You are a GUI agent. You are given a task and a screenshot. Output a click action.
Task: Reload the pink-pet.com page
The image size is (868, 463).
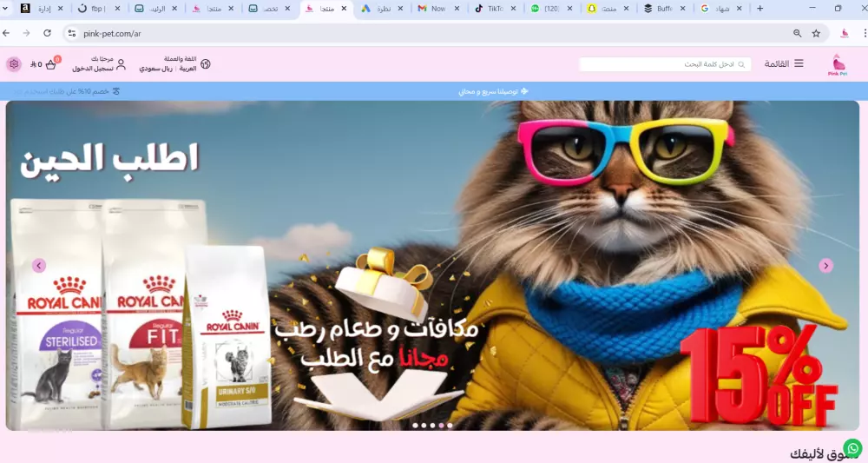47,33
